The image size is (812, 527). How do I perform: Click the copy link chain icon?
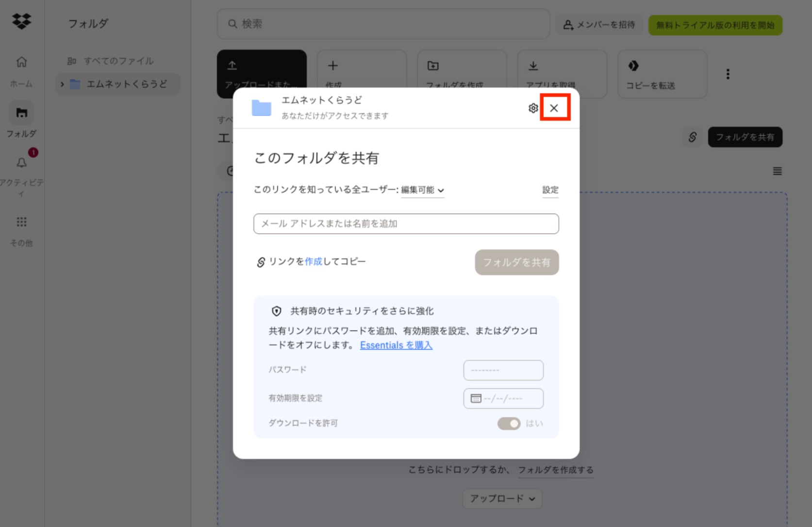(692, 137)
